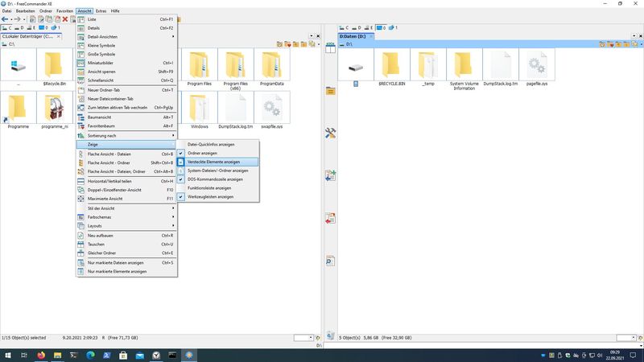The width and height of the screenshot is (644, 362).
Task: Expand Layouts submenu
Action: pos(126,226)
